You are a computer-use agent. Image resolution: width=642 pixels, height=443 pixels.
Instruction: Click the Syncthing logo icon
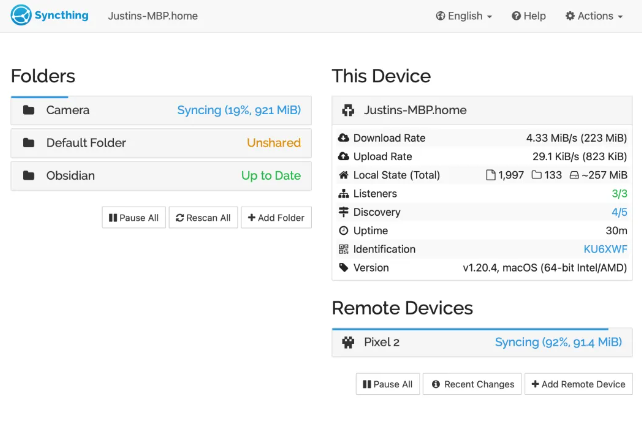pyautogui.click(x=21, y=15)
